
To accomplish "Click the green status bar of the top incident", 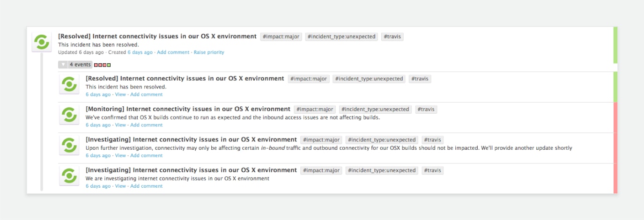I will (x=615, y=45).
